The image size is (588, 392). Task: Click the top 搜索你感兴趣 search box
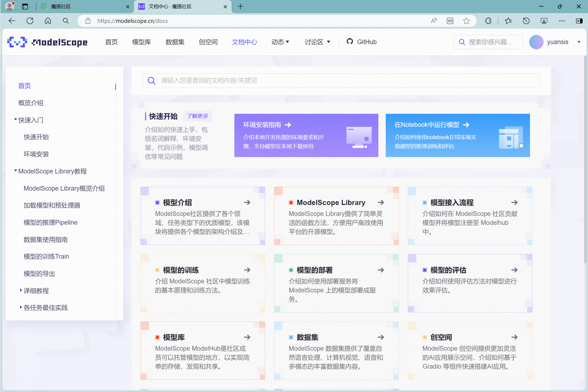[x=488, y=42]
